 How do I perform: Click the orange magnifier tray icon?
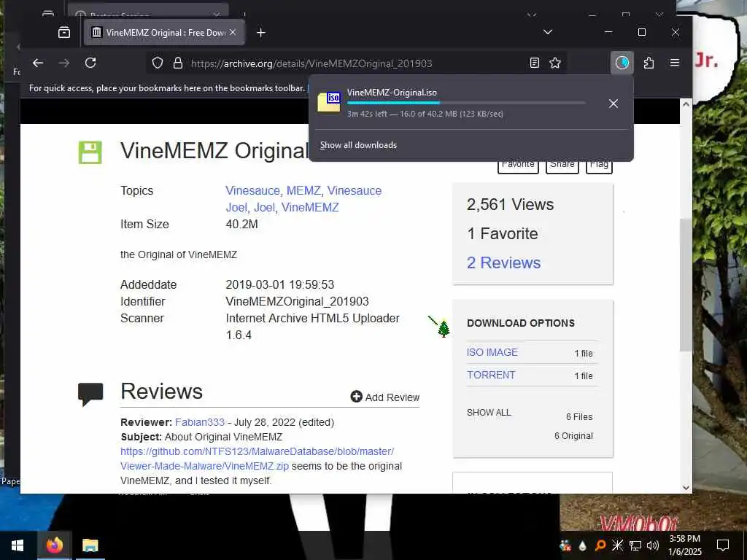[600, 545]
